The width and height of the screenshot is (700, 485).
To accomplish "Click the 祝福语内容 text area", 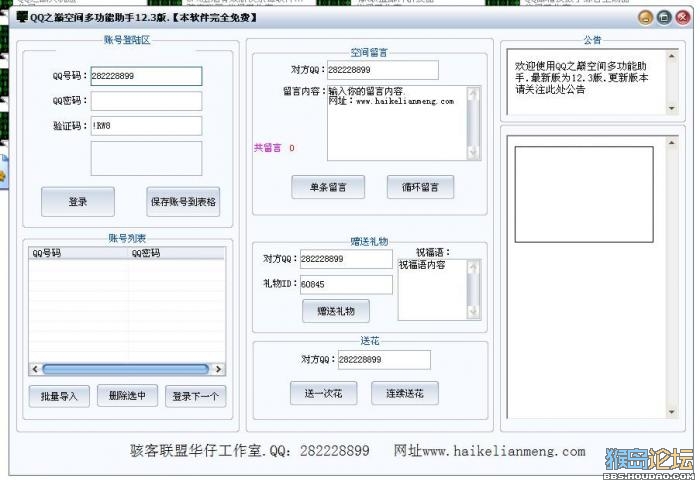I will (432, 289).
